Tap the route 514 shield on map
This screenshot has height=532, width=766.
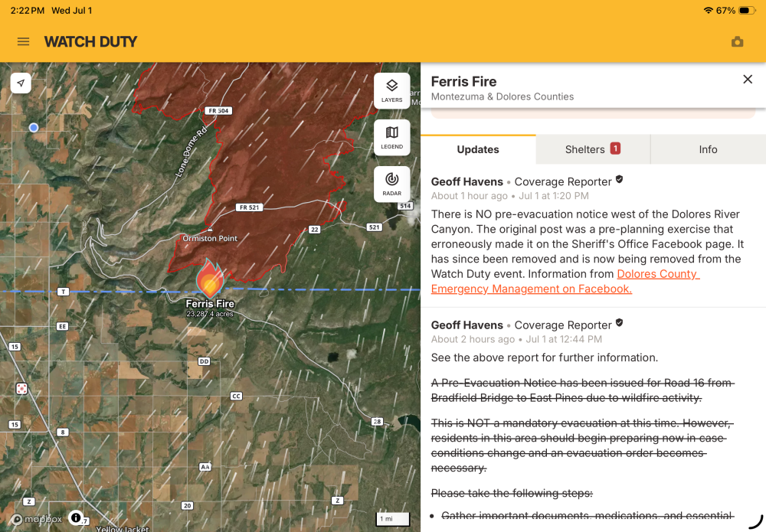(405, 206)
